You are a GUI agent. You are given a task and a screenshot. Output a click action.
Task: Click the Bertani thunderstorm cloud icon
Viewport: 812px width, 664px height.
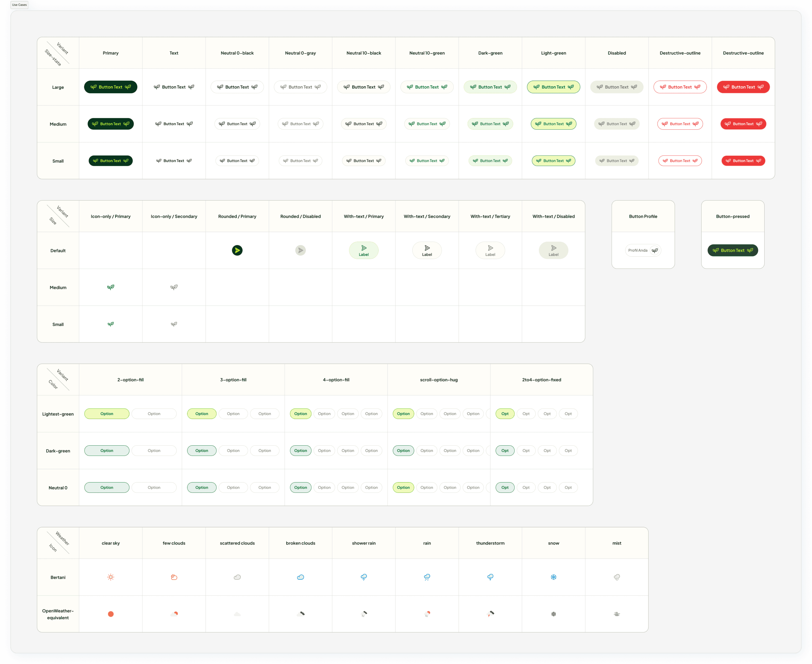click(x=490, y=577)
